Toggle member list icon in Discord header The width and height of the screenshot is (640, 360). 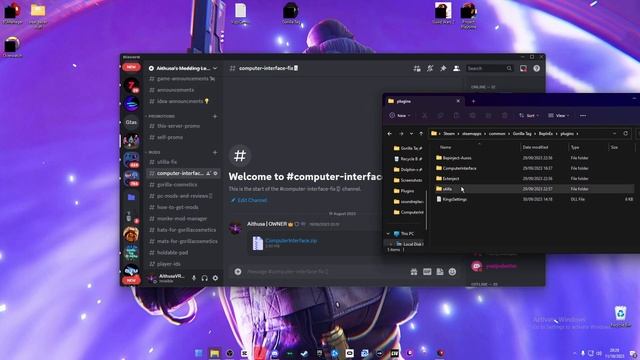[456, 69]
